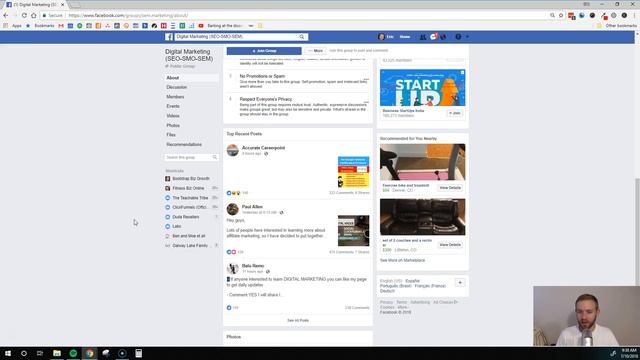Image resolution: width=640 pixels, height=360 pixels.
Task: Click the Facebook search input field
Action: [x=237, y=37]
